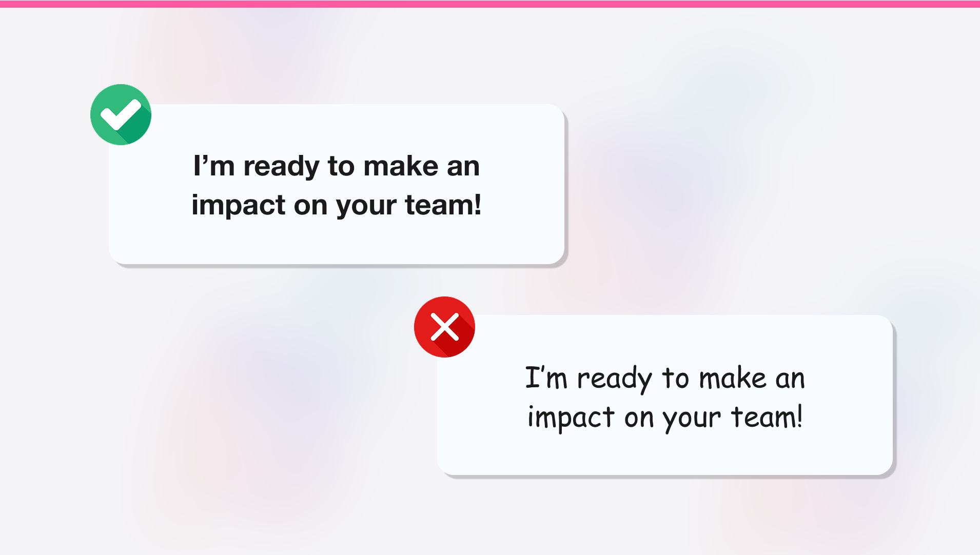Click the handwritten word "make" in bottom card
This screenshot has width=980, height=555.
[x=733, y=378]
